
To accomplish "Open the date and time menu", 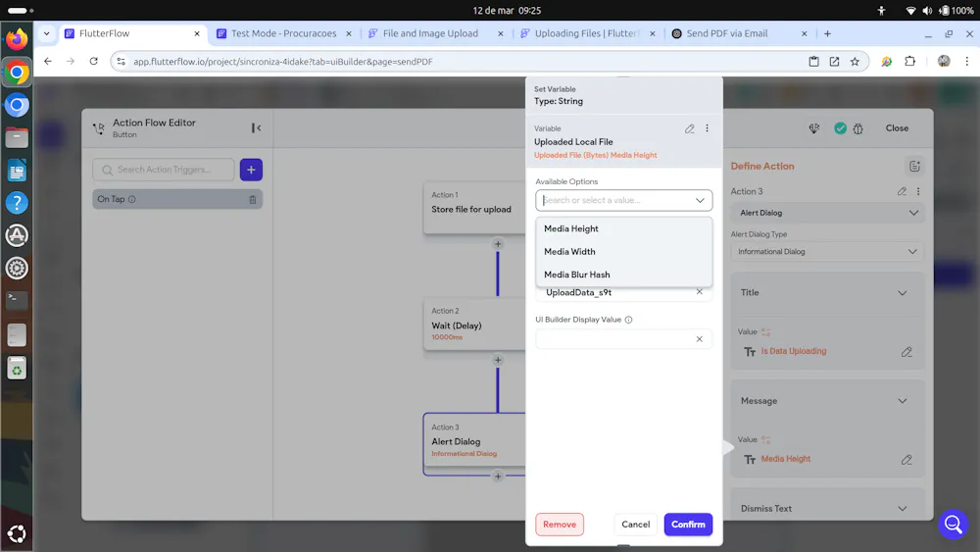I will tap(507, 11).
